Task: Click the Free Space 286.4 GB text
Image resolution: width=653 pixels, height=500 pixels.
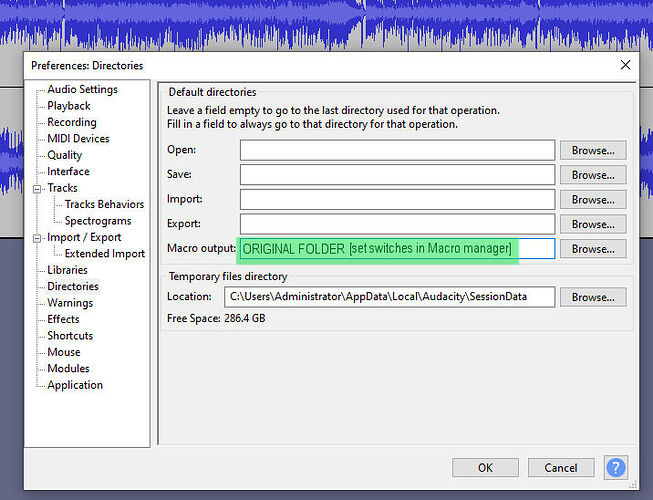Action: pyautogui.click(x=216, y=318)
